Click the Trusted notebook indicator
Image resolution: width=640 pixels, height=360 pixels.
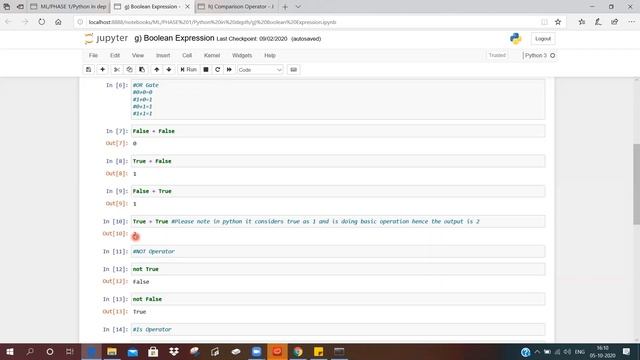click(497, 56)
